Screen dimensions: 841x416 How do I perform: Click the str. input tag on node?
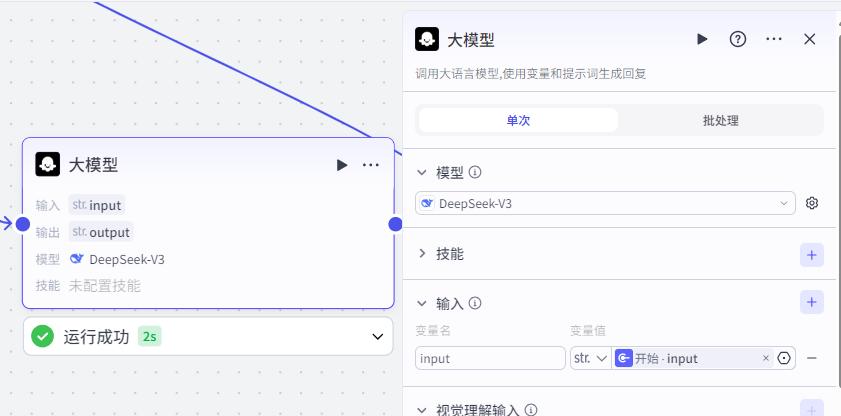point(97,205)
